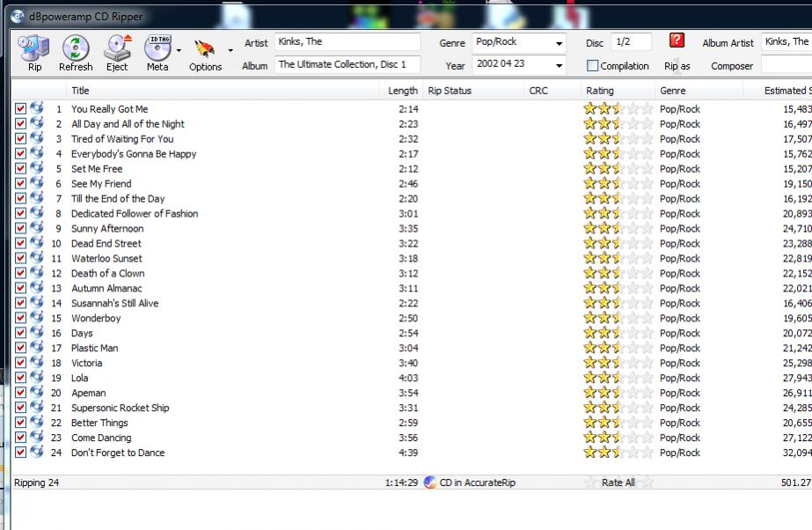Click the red question mark help icon
This screenshot has height=530, width=812.
(677, 40)
